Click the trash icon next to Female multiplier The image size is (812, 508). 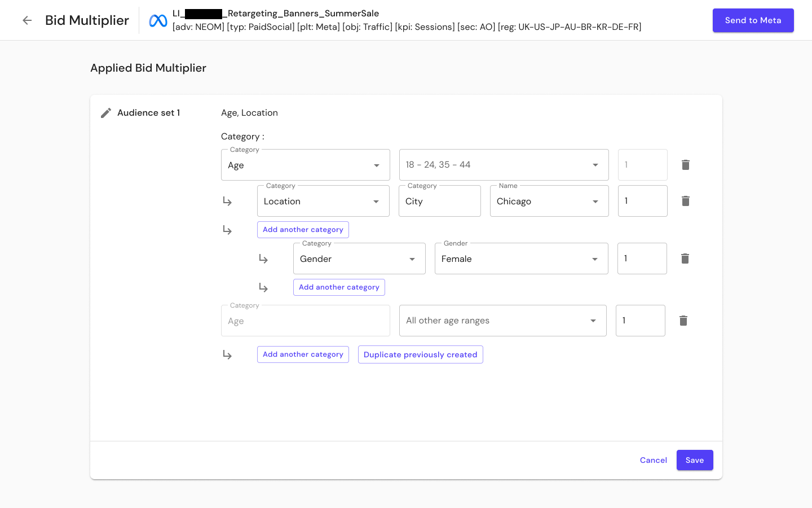685,259
